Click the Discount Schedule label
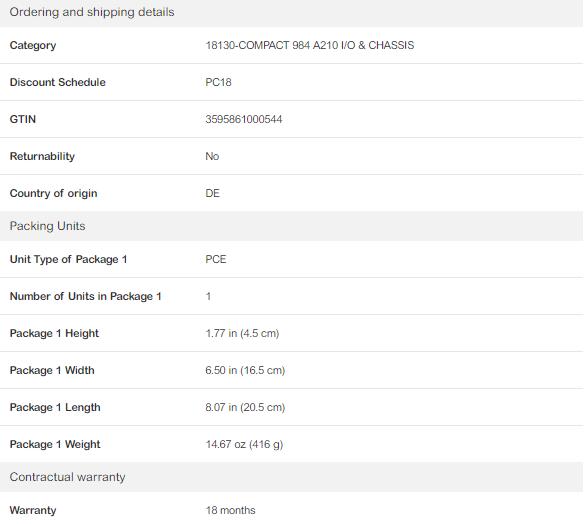 (x=57, y=82)
